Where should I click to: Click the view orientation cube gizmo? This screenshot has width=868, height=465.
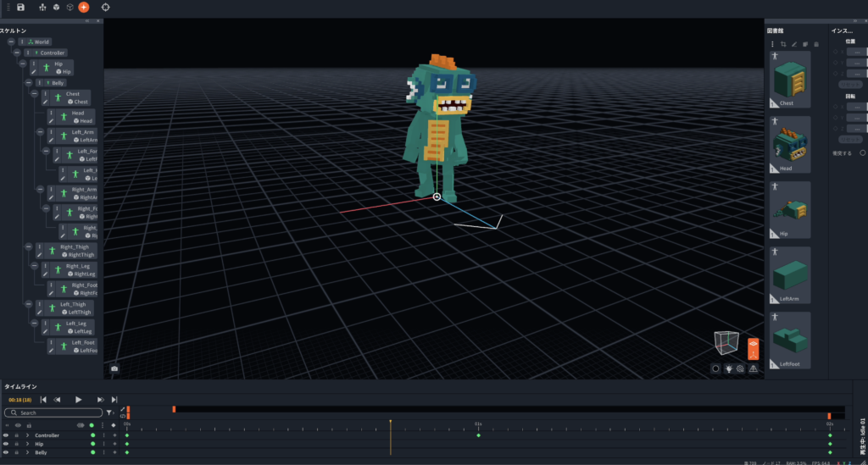726,343
